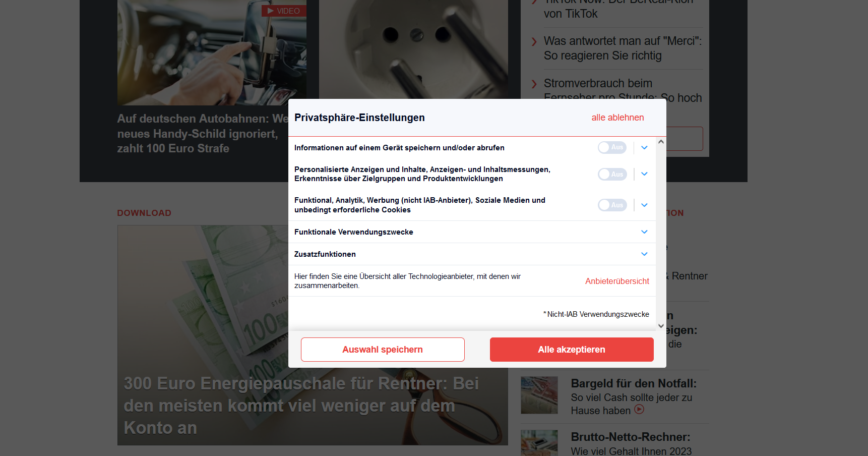Click arrow icon before 'Stromverbrauch beim Fernseher'

tap(534, 84)
